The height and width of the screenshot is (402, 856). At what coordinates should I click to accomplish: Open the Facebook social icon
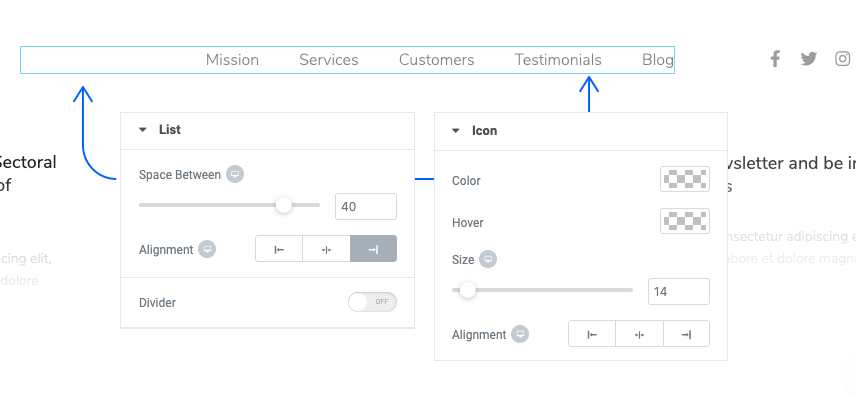tap(775, 58)
